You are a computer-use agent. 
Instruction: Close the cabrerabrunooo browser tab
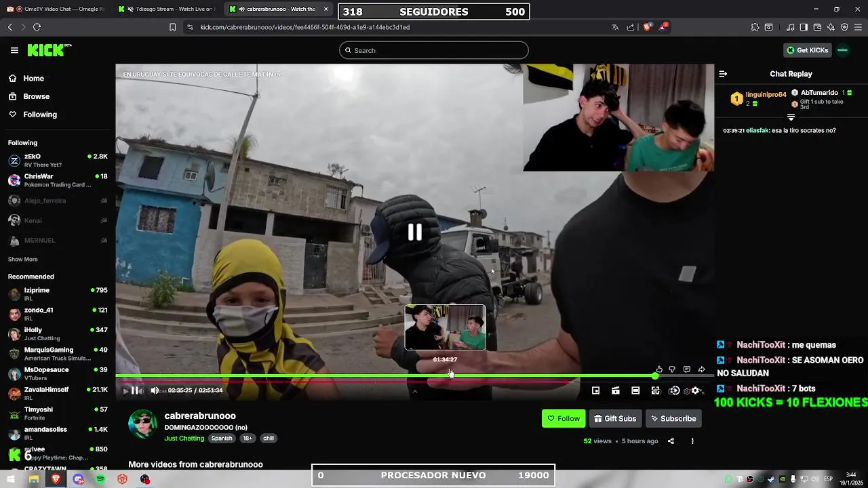pos(326,9)
